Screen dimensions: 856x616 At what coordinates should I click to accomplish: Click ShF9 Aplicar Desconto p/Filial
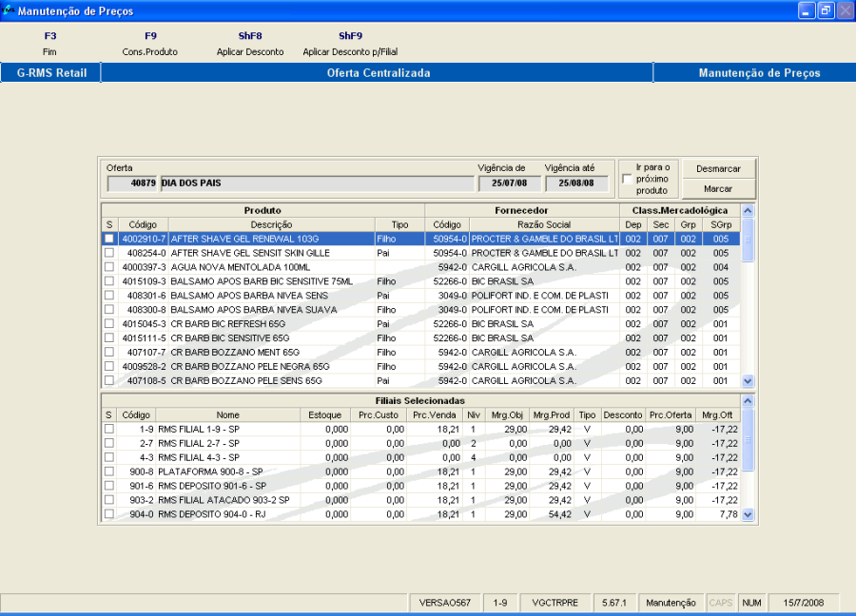pos(350,44)
